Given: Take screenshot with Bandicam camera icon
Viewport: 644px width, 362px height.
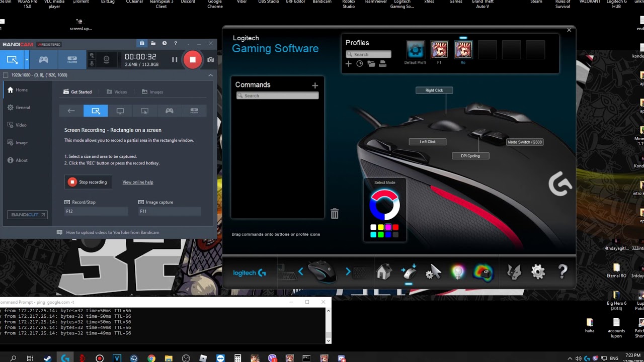Looking at the screenshot, I should (x=210, y=60).
